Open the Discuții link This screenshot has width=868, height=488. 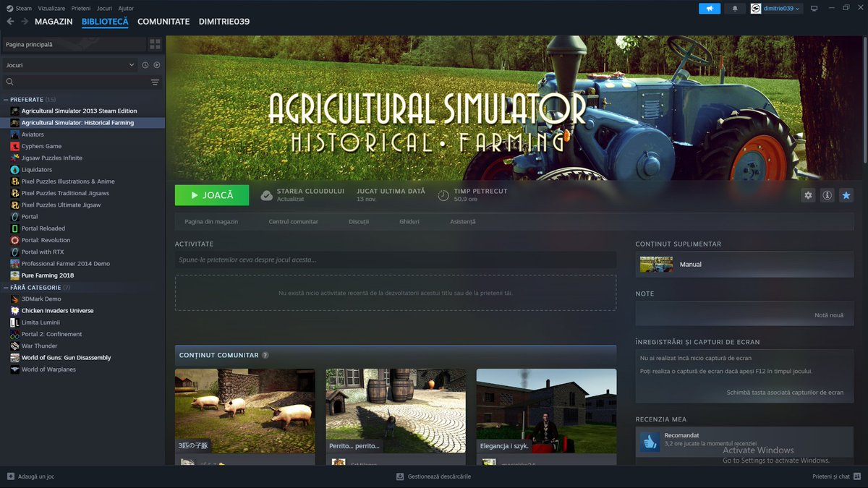click(x=359, y=222)
